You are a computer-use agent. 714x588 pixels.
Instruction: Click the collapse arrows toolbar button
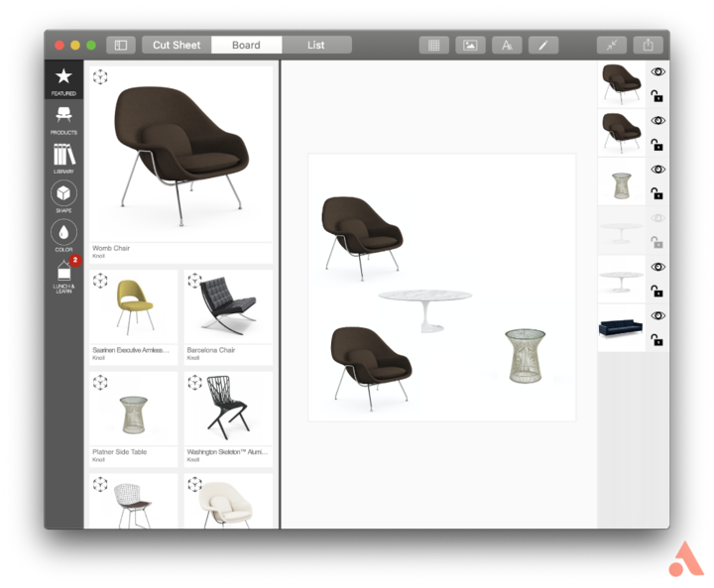click(612, 45)
